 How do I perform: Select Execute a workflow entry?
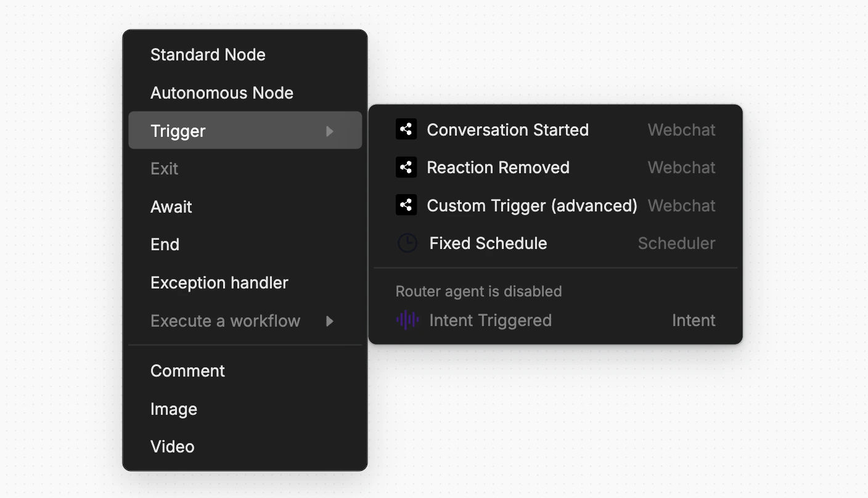point(245,320)
